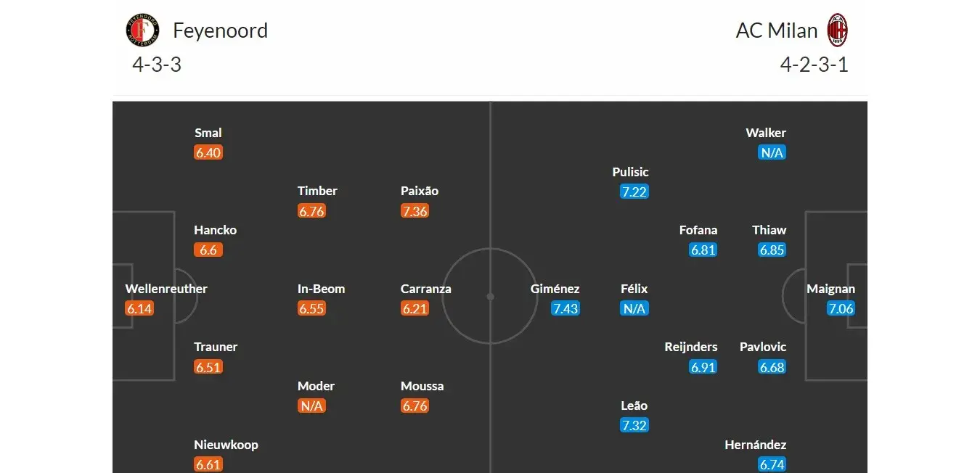Click player name Leão
This screenshot has height=473, width=980.
(x=634, y=406)
